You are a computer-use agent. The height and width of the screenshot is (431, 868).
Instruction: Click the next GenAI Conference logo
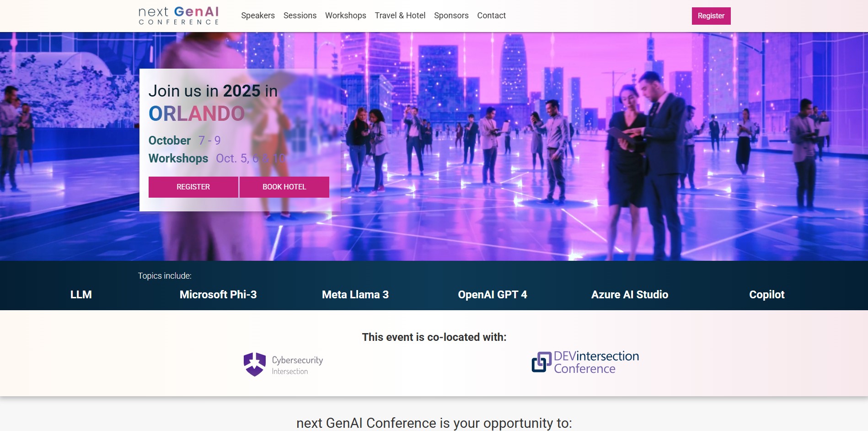179,16
